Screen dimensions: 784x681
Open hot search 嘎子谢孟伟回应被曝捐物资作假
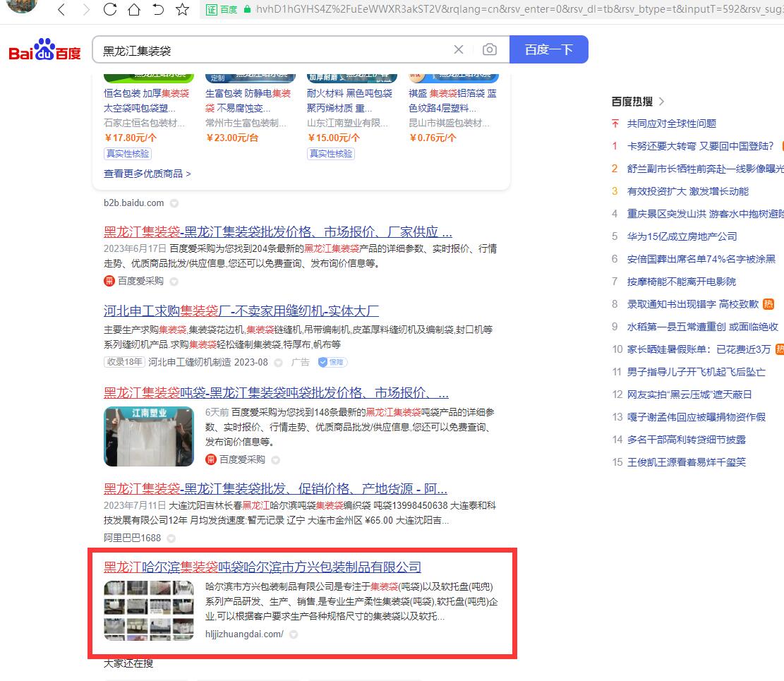(696, 416)
